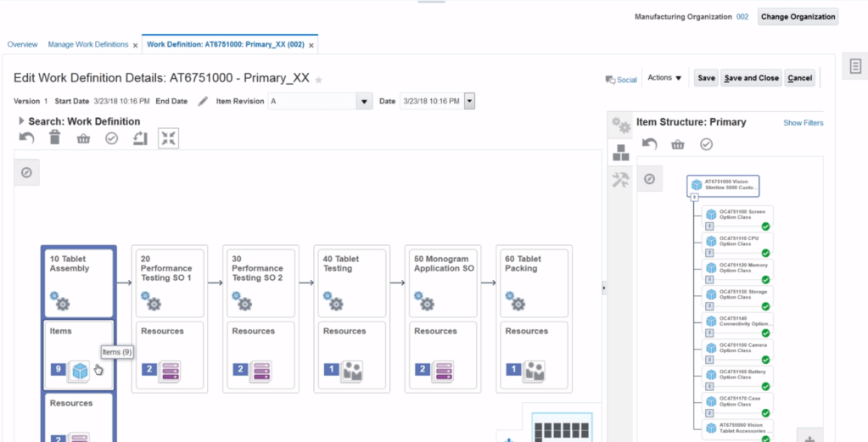The image size is (868, 442).
Task: Click green checkmark on OC4751120 Memory Option Class
Action: coord(765,280)
